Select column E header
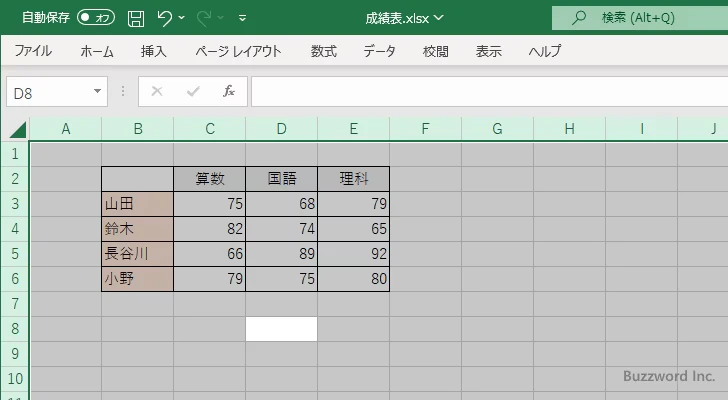The height and width of the screenshot is (400, 728). pyautogui.click(x=354, y=129)
